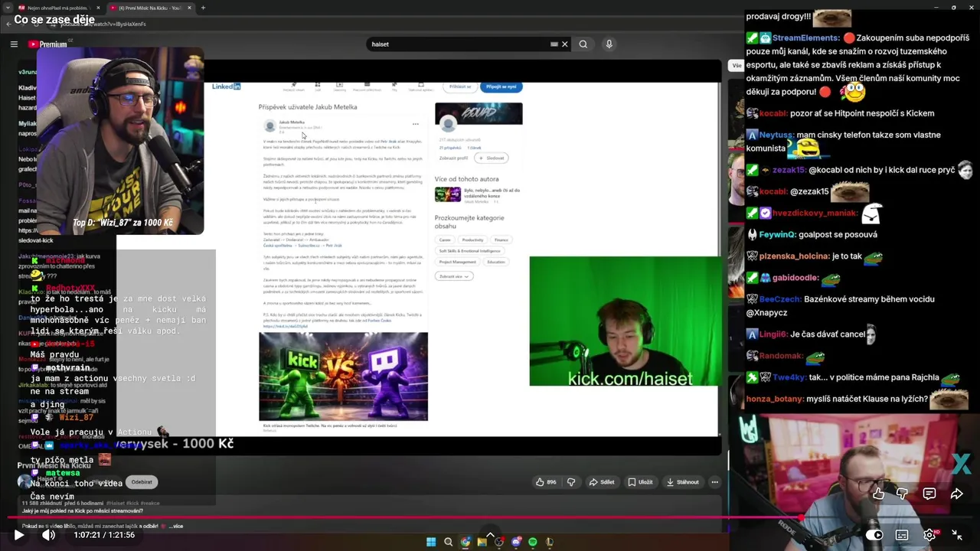Click the magnifier search button

(583, 44)
